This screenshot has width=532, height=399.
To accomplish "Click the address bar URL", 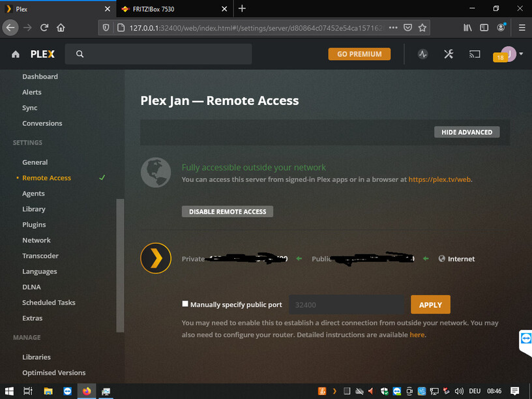I will (256, 28).
